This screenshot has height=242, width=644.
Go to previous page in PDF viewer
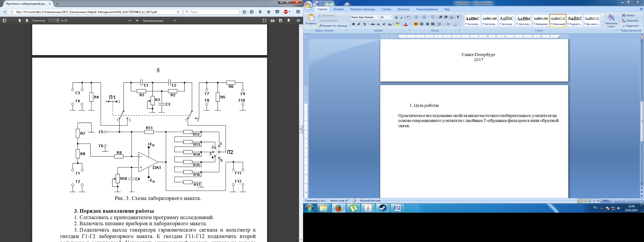19,21
